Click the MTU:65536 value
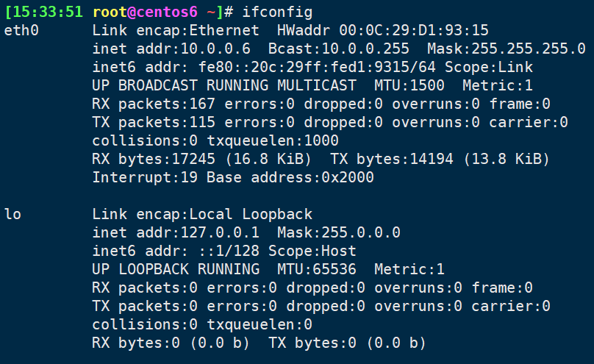594x364 pixels. 317,269
